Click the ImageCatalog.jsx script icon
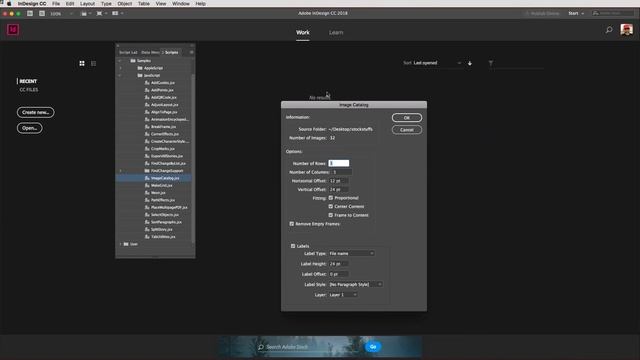Image resolution: width=640 pixels, height=360 pixels. click(147, 178)
